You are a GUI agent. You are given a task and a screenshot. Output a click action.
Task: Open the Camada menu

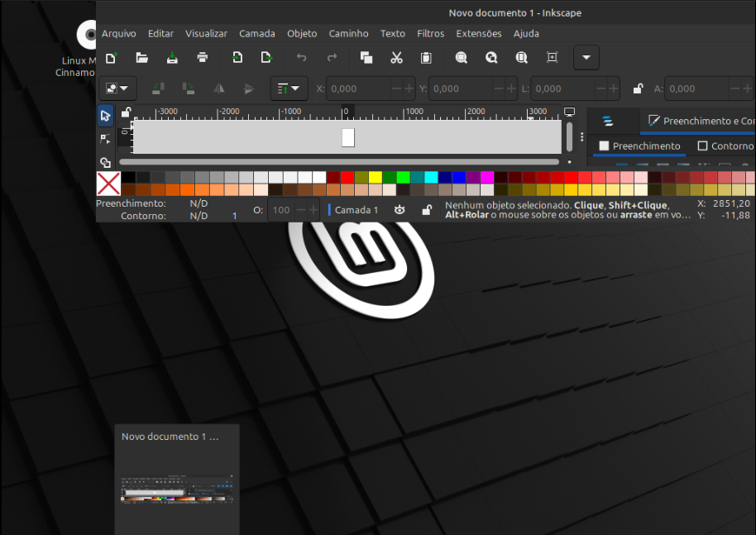[x=257, y=34]
